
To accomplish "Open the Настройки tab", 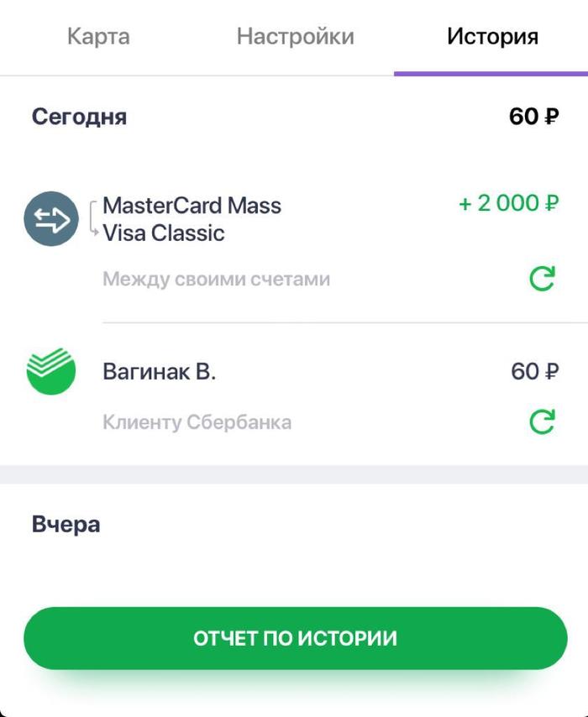I will 295,37.
